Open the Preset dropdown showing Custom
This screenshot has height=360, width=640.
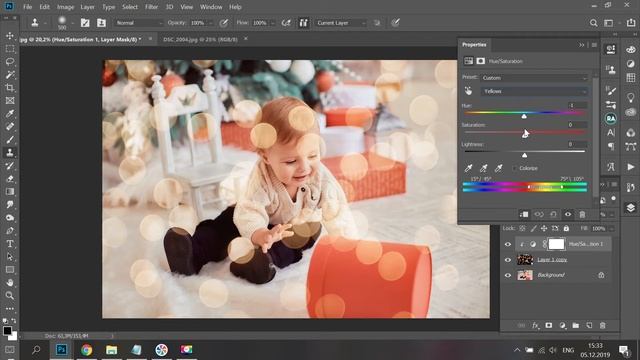point(534,78)
